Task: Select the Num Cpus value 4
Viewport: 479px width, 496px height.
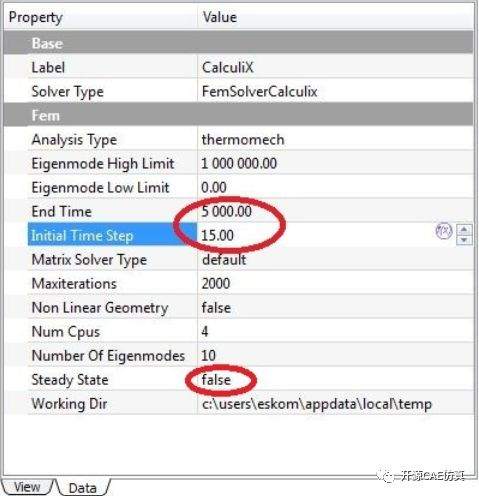Action: 335,331
